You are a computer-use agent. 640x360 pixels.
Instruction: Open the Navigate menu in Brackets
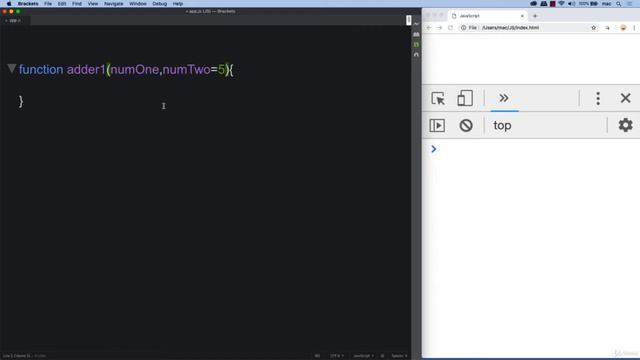[x=113, y=4]
